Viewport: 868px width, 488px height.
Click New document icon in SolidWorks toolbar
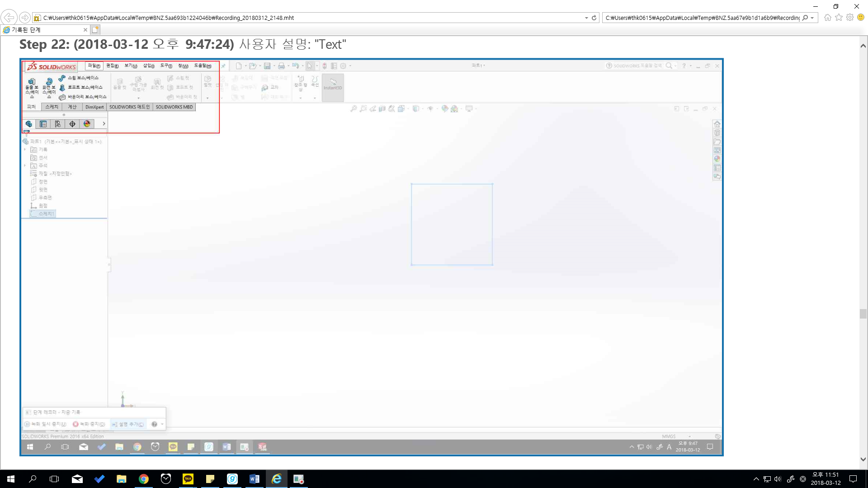pyautogui.click(x=239, y=66)
